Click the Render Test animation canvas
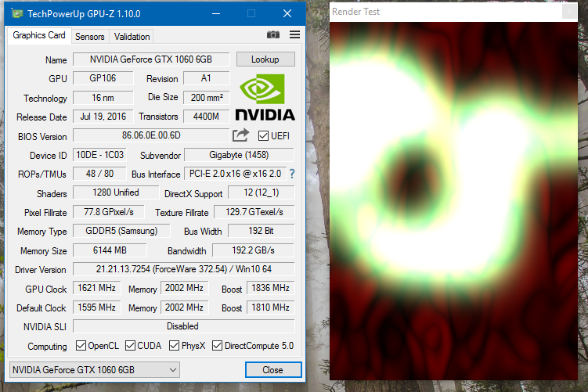The height and width of the screenshot is (392, 588). coord(454,201)
